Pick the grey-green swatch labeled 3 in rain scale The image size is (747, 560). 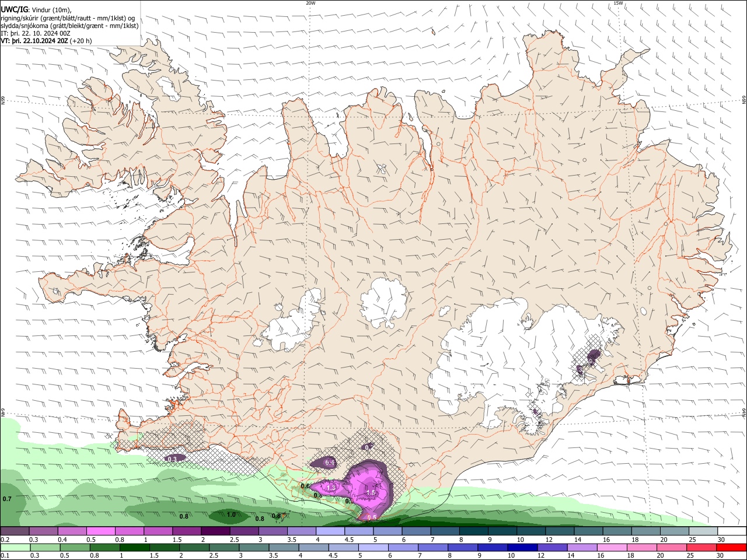click(x=254, y=548)
